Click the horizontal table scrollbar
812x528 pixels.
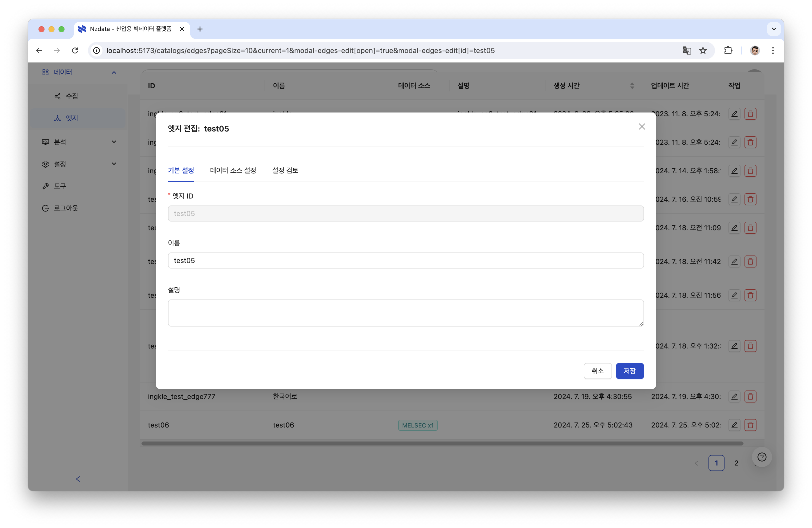point(442,443)
